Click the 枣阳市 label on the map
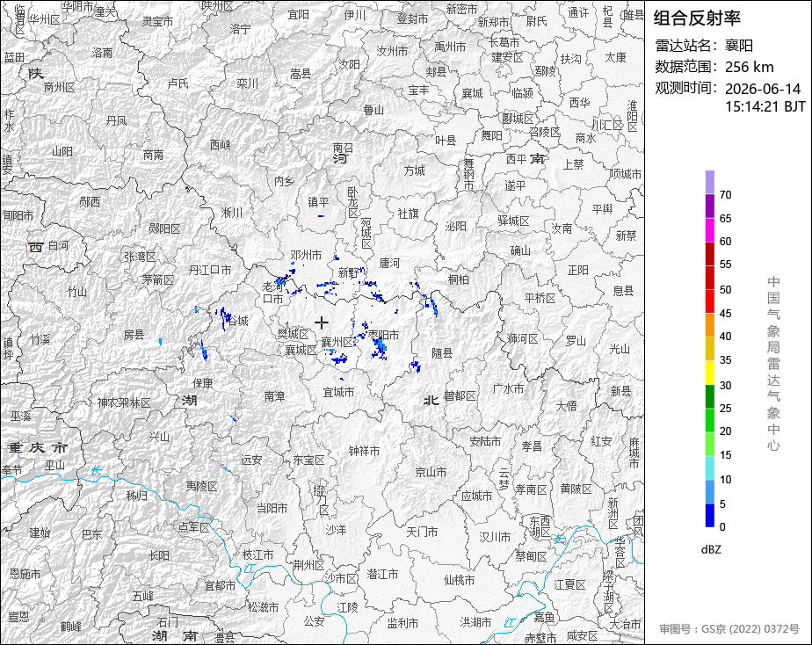This screenshot has width=812, height=645. point(384,335)
